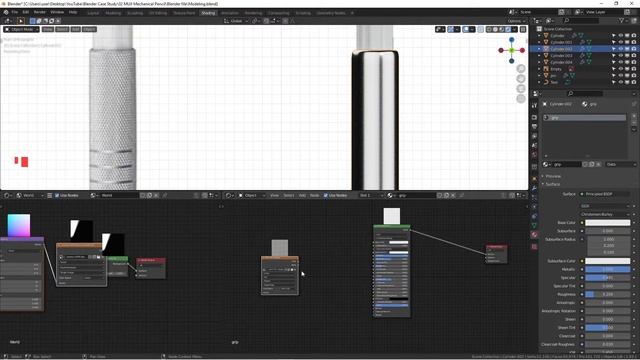Open the outliner filter dropdown

tap(623, 20)
